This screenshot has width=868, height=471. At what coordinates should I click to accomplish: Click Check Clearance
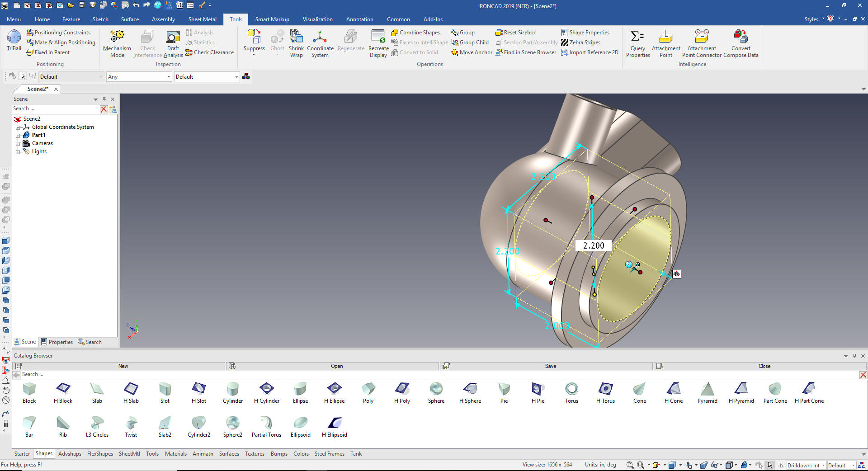pos(210,52)
